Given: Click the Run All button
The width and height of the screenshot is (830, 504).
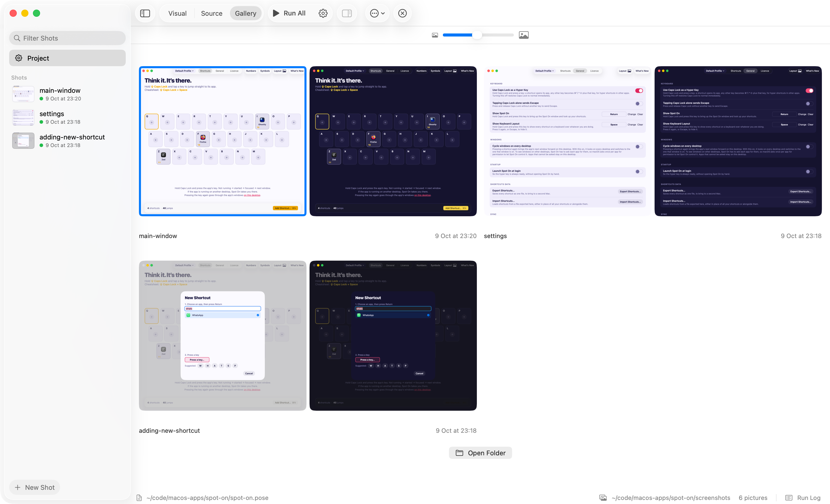Looking at the screenshot, I should pyautogui.click(x=289, y=13).
